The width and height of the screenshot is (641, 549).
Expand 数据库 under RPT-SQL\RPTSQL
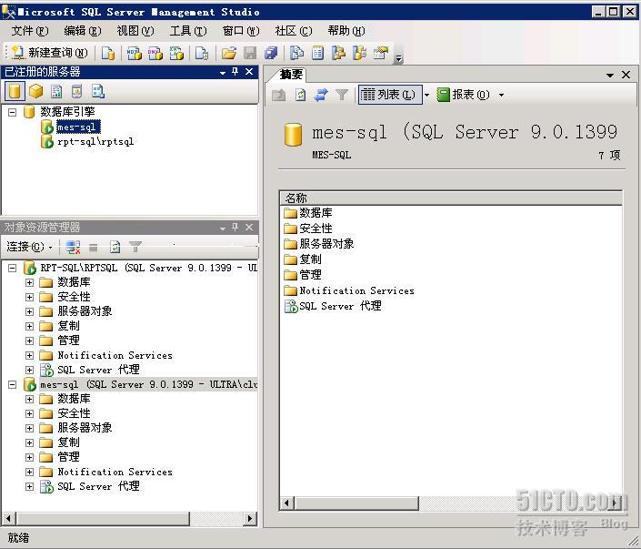coord(29,282)
